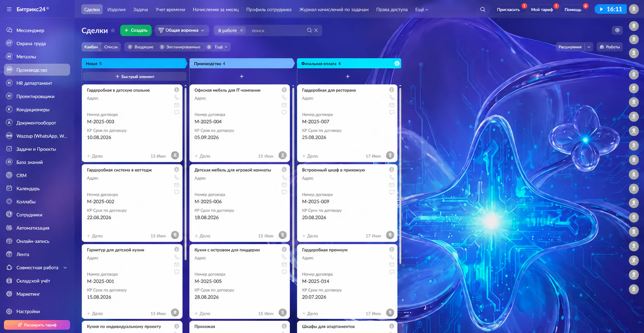Go to Профиль сотрудника tab
This screenshot has width=644, height=333.
point(269,10)
